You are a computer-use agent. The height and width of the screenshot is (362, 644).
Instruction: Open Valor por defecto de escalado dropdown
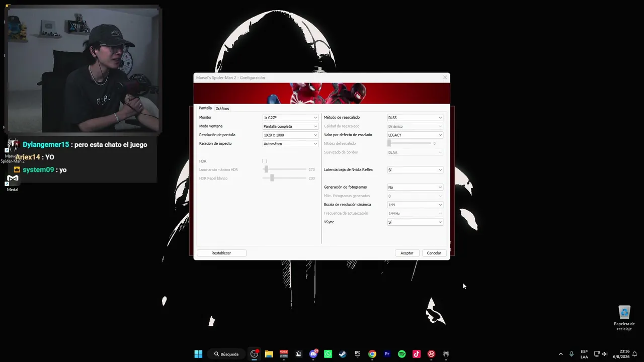pos(415,135)
